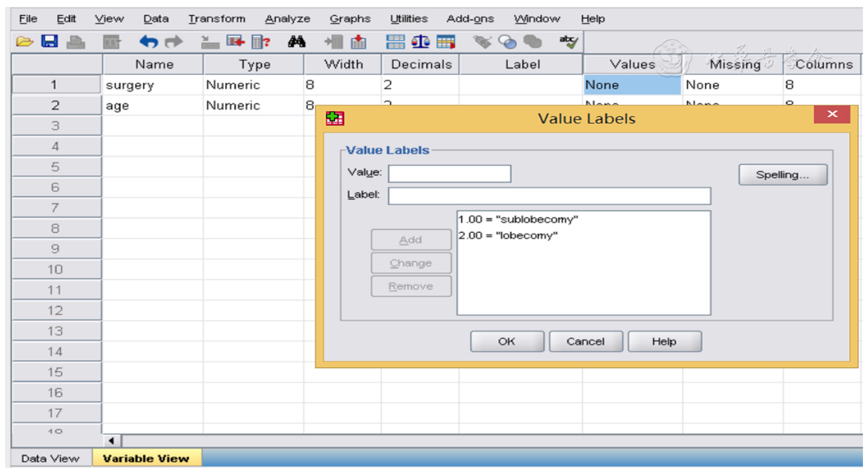Click the Spell check abc icon
This screenshot has width=868, height=471.
[568, 42]
